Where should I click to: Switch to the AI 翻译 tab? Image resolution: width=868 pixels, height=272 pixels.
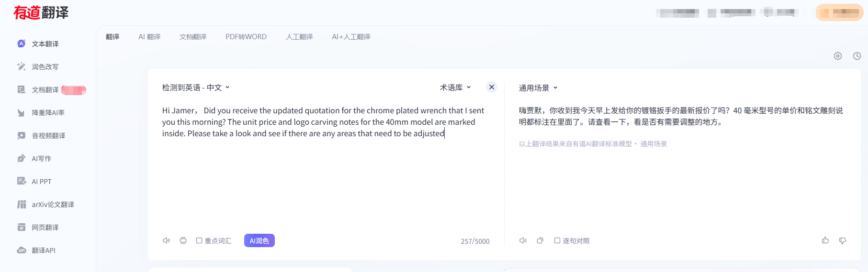point(149,37)
